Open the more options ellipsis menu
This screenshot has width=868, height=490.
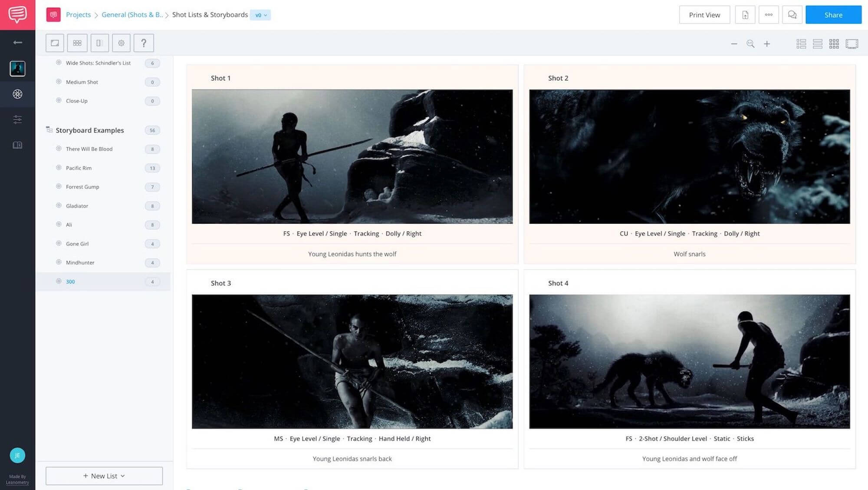coord(769,15)
